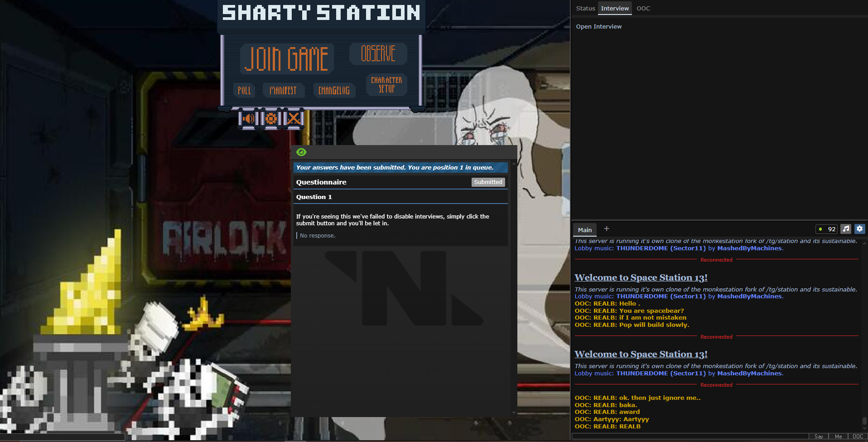Screen dimensions: 868x442
Task: Click the 'No response.' answer text
Action: pyautogui.click(x=318, y=236)
